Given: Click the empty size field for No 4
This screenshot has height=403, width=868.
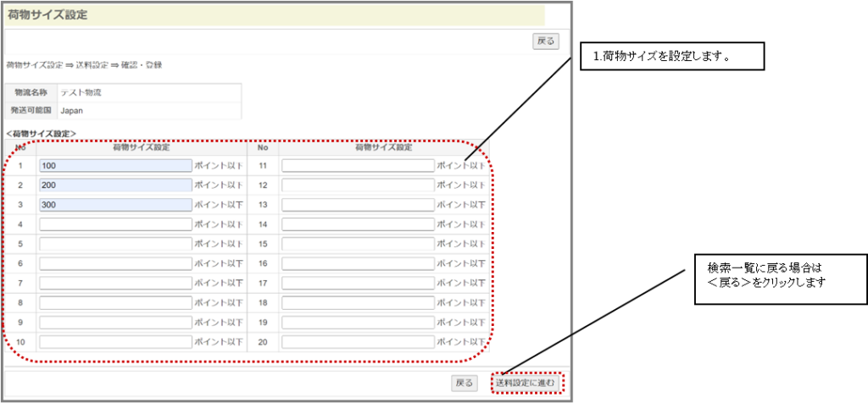Looking at the screenshot, I should coord(115,224).
